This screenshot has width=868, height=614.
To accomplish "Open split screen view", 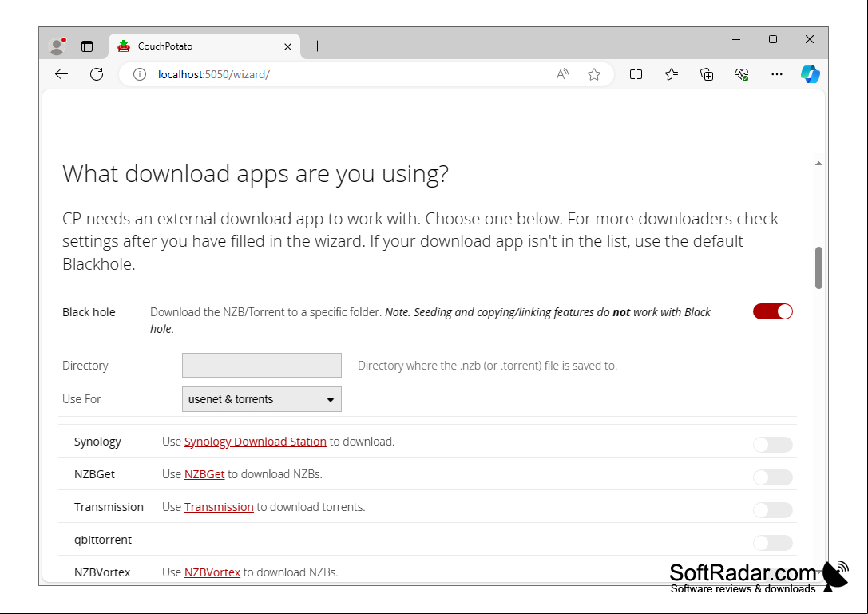I will tap(636, 74).
